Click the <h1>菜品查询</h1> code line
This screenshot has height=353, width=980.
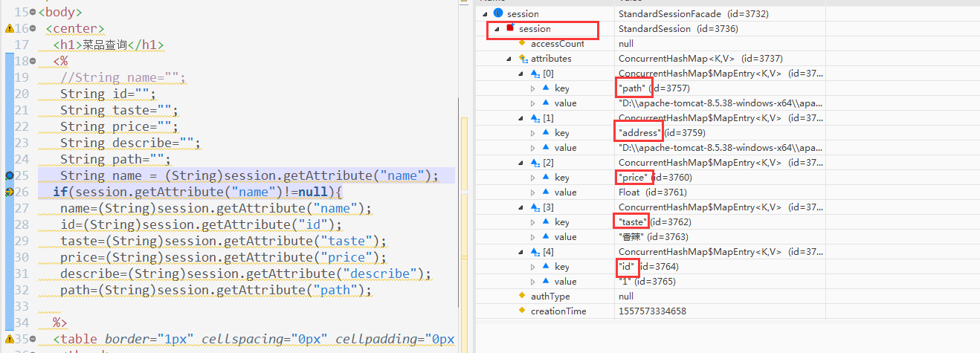109,45
